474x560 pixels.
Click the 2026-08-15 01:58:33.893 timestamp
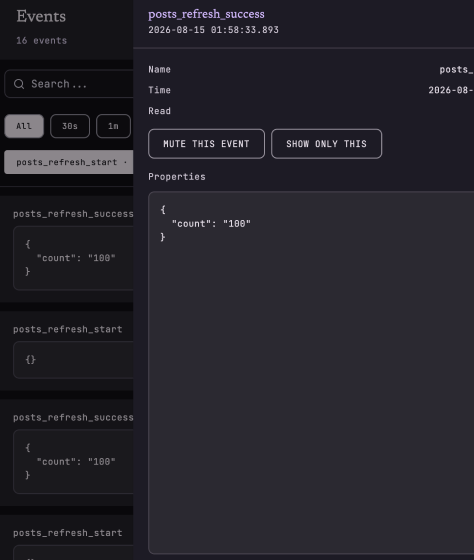213,30
